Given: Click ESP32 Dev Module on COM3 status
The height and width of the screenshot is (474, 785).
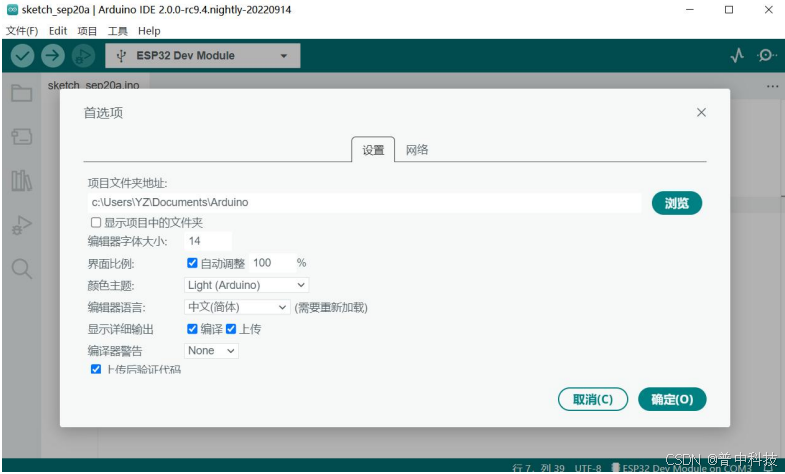Looking at the screenshot, I should coord(682,468).
